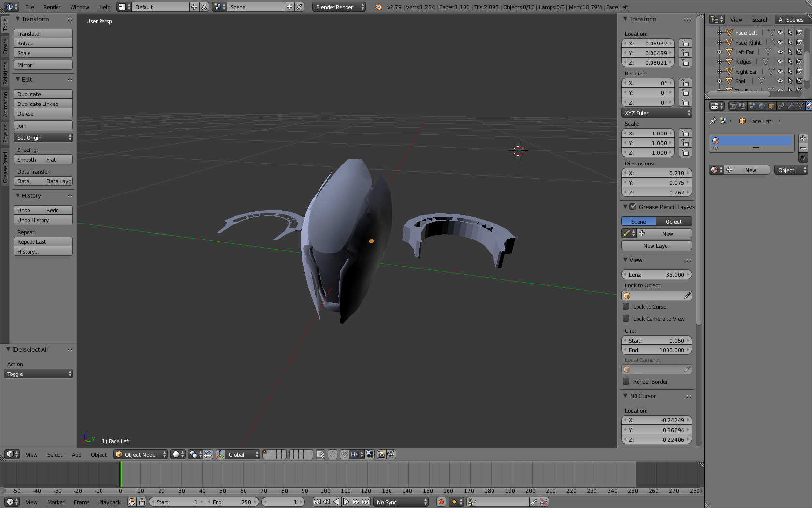Toggle selectability arrow for Left Ear
The image size is (812, 508).
click(x=790, y=52)
